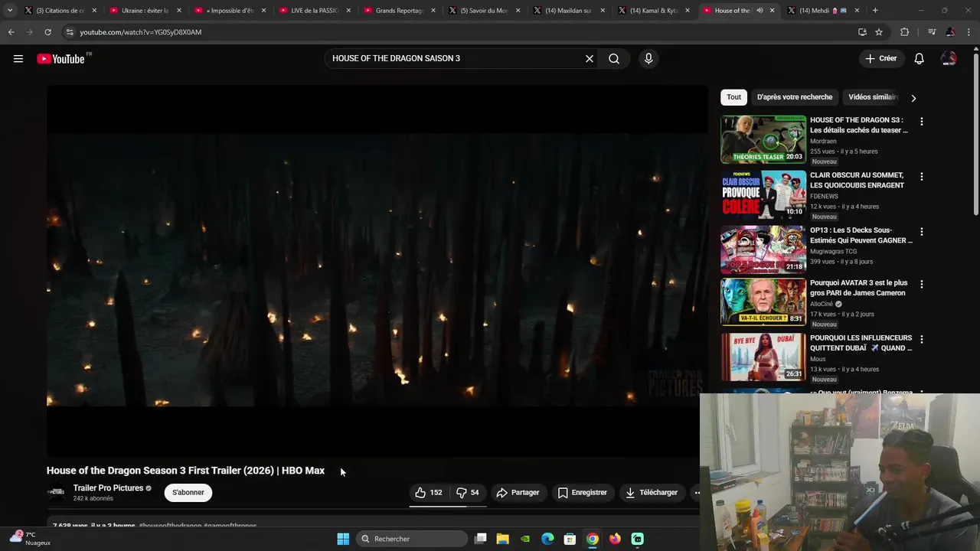Open the weather widget showing 7°C Nuageux
Image resolution: width=980 pixels, height=551 pixels.
click(x=31, y=539)
